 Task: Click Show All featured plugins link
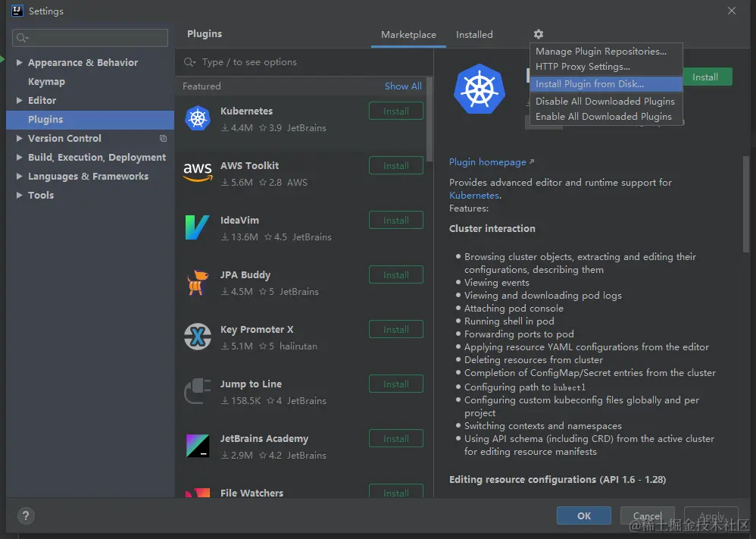(403, 86)
